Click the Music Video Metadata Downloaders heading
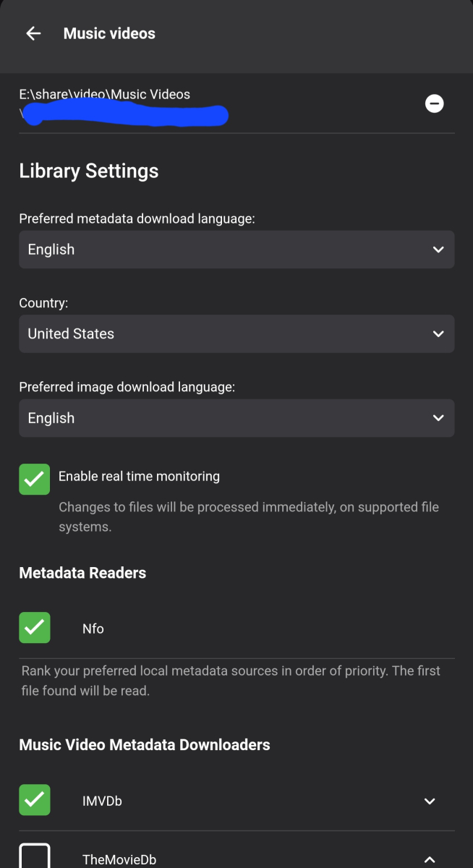Screen dimensions: 473x868 (145, 745)
